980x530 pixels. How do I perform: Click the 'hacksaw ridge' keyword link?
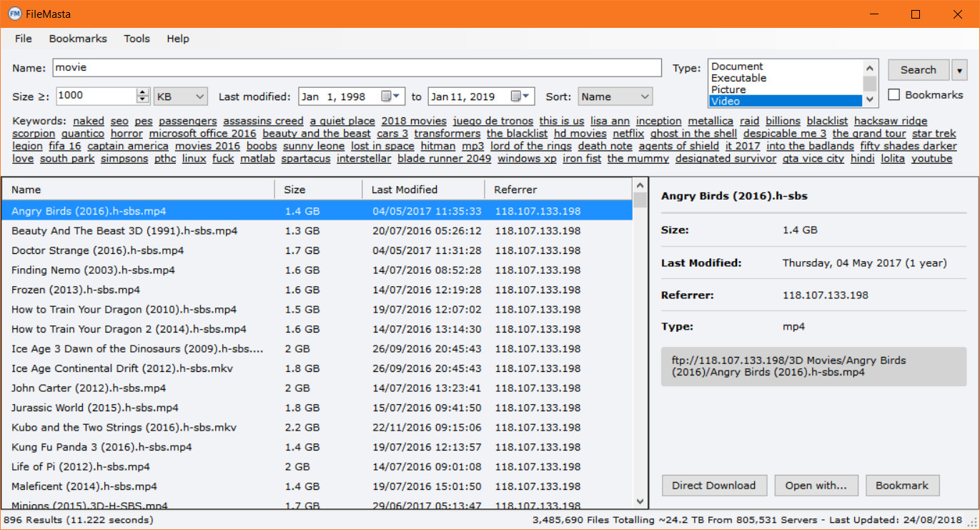coord(891,121)
